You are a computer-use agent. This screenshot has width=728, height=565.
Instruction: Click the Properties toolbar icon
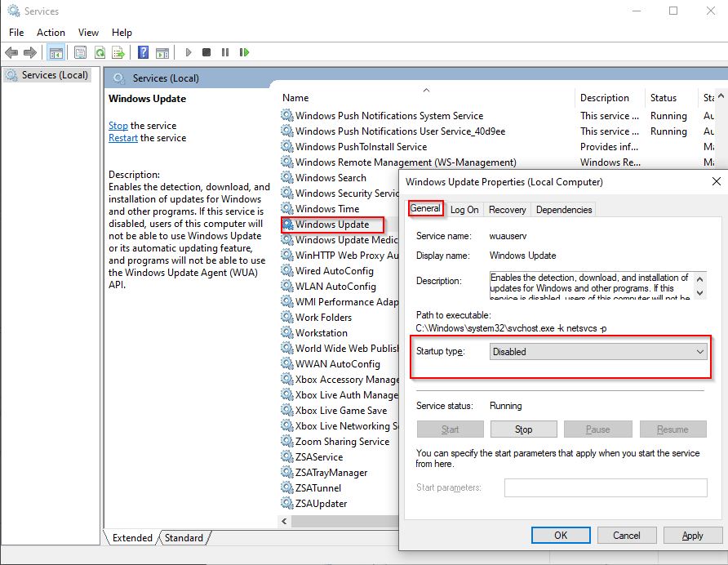tap(80, 52)
